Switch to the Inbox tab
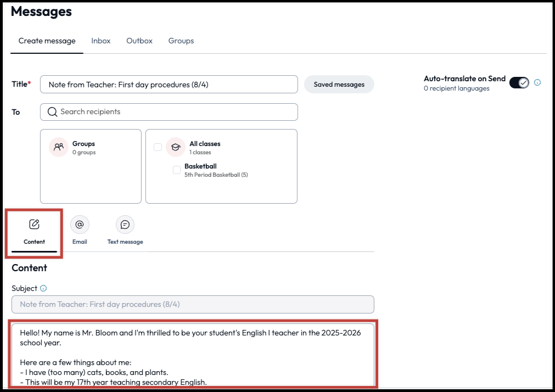The image size is (555, 392). click(101, 41)
